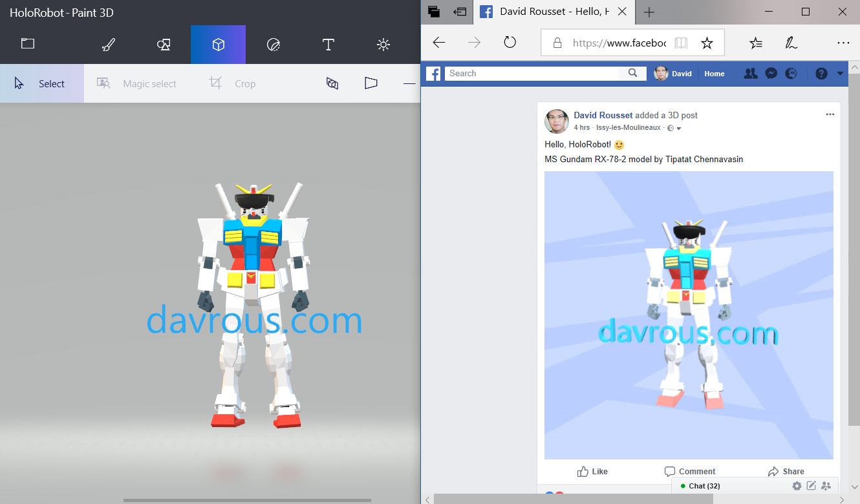The width and height of the screenshot is (860, 504).
Task: Maximize the Edge browser window
Action: click(x=806, y=12)
